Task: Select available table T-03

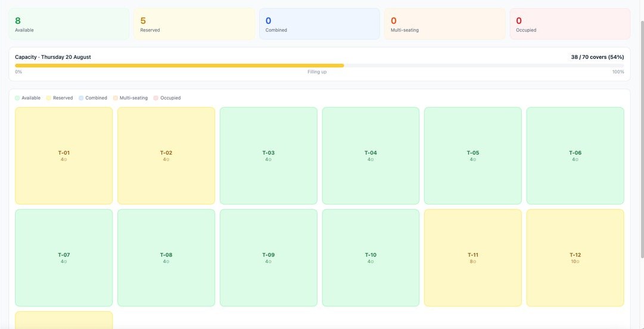Action: [268, 156]
